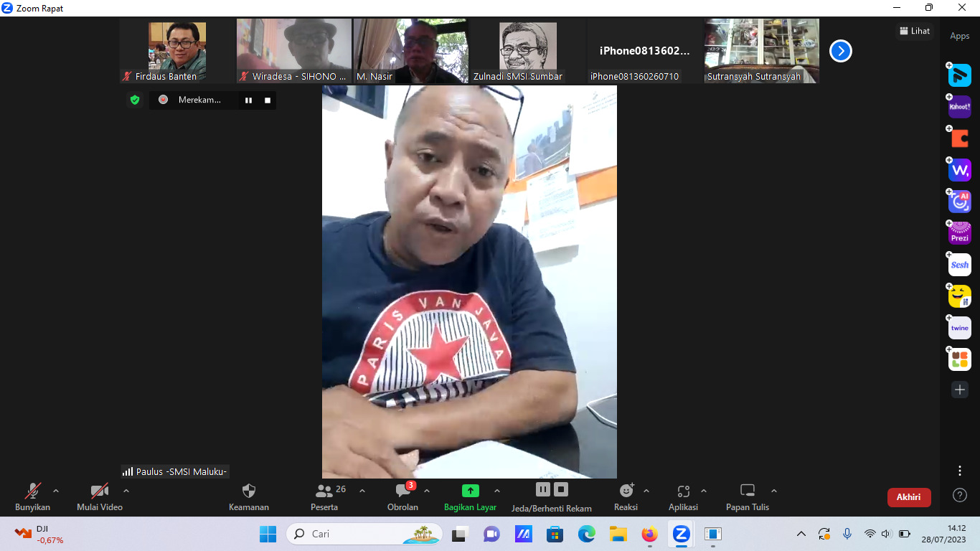Open the Papan Tulis whiteboard
This screenshot has width=980, height=551.
tap(748, 497)
